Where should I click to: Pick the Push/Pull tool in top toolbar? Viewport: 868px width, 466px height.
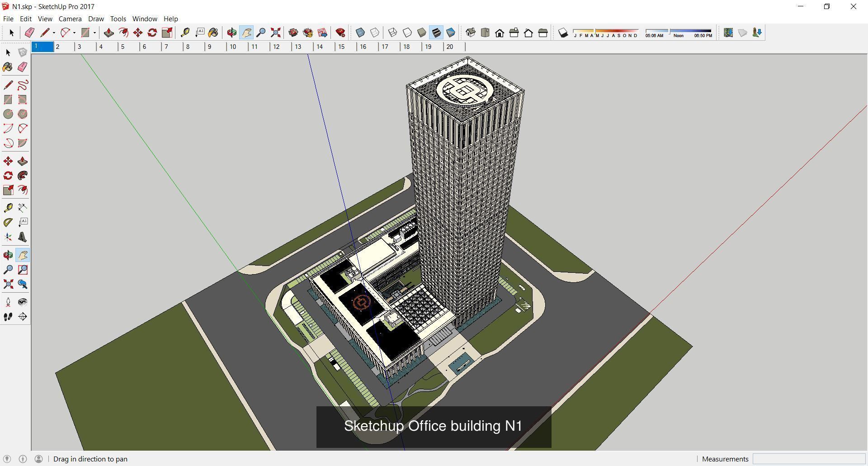tap(108, 33)
